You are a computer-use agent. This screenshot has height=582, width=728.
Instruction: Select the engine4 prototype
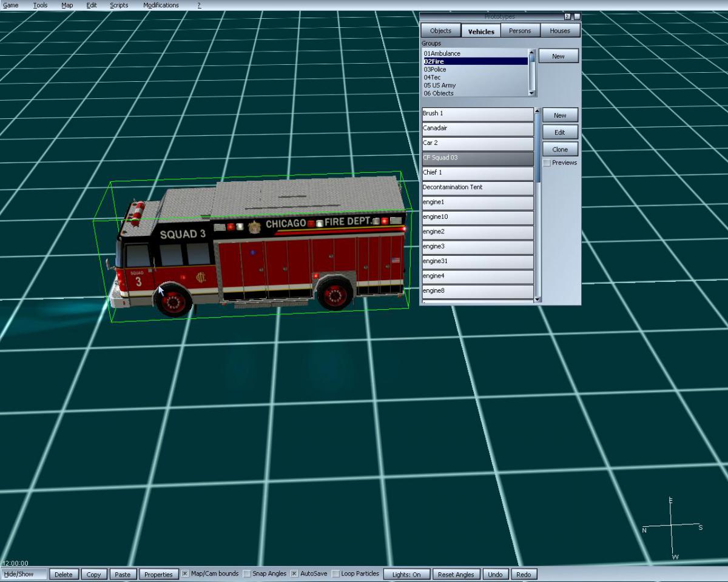point(477,277)
